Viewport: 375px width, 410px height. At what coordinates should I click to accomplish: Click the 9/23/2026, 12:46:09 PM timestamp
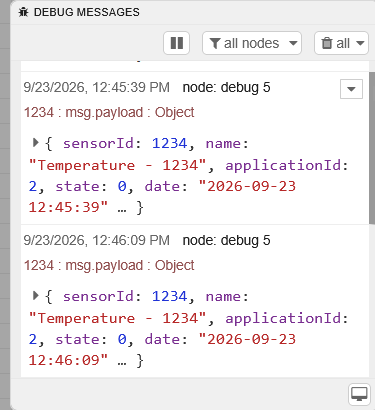click(97, 241)
